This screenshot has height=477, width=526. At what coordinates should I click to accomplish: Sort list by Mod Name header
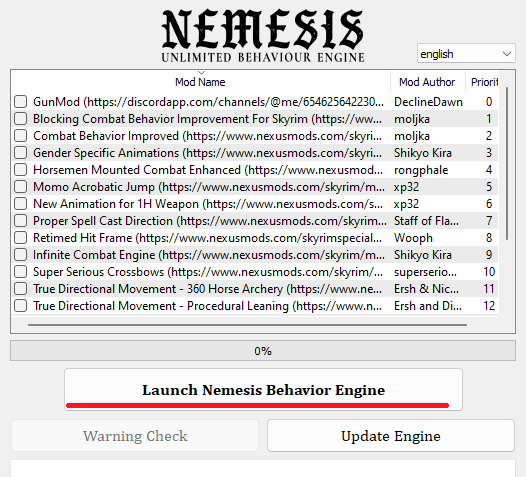[201, 82]
